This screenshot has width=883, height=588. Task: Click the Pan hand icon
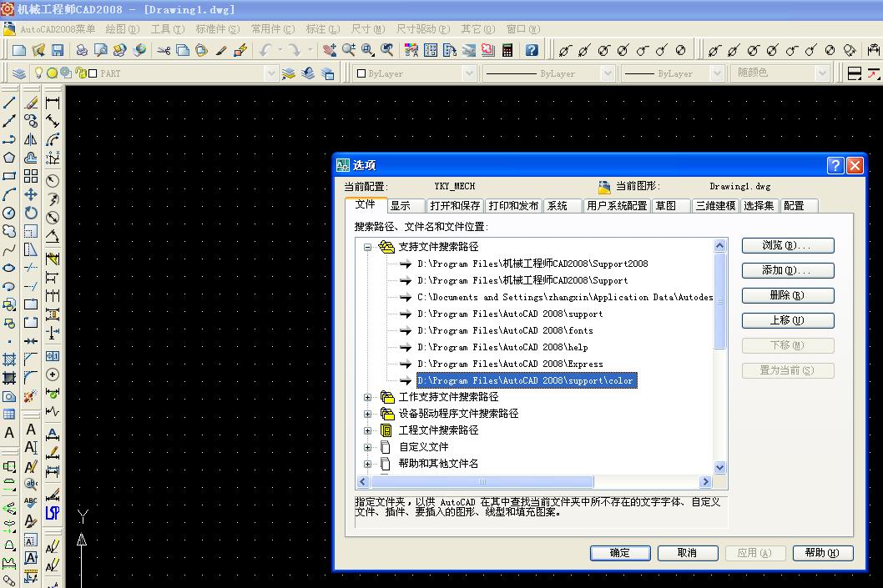(330, 51)
